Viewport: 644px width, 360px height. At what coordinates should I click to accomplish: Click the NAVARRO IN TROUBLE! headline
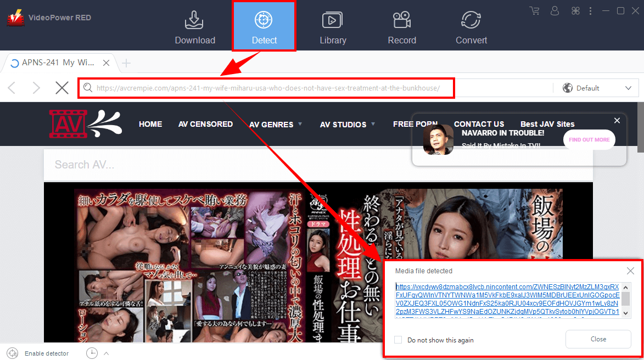[503, 133]
